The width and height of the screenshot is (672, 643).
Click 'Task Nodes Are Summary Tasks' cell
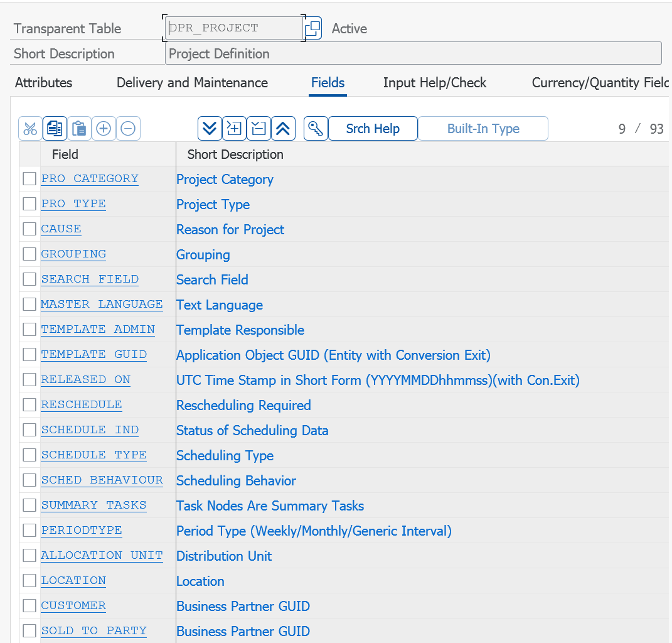click(x=270, y=505)
